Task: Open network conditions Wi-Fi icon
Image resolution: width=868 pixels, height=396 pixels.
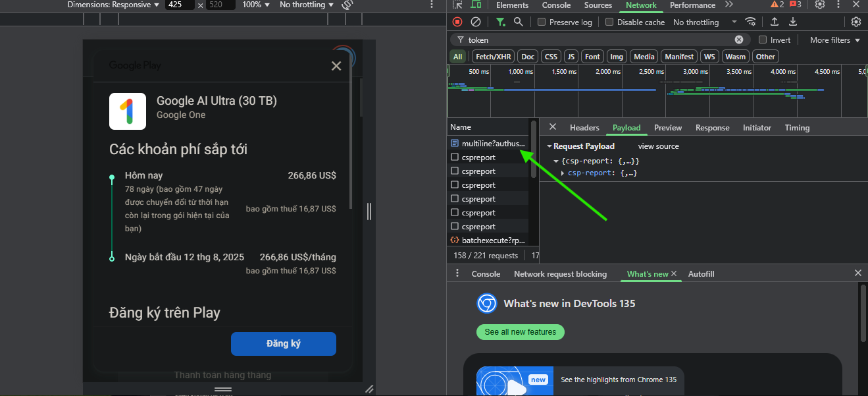Action: tap(751, 22)
